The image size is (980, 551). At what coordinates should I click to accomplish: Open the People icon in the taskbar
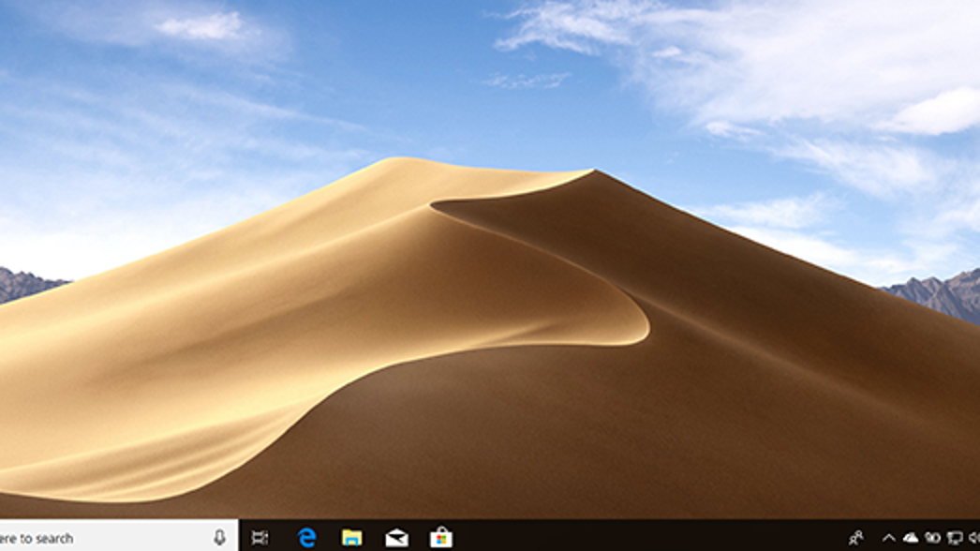(856, 537)
